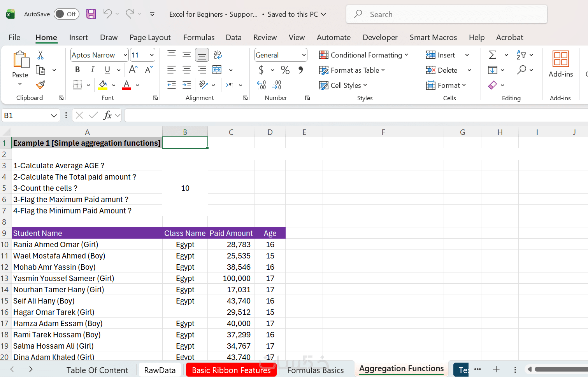Open the Add-ins button
This screenshot has height=377, width=588.
pyautogui.click(x=560, y=64)
